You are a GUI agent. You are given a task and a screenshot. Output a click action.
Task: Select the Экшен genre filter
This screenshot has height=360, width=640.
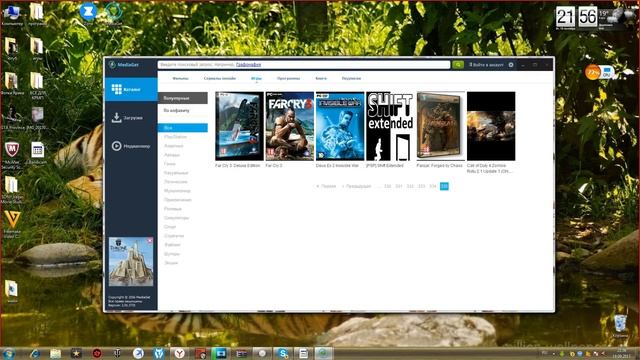171,262
